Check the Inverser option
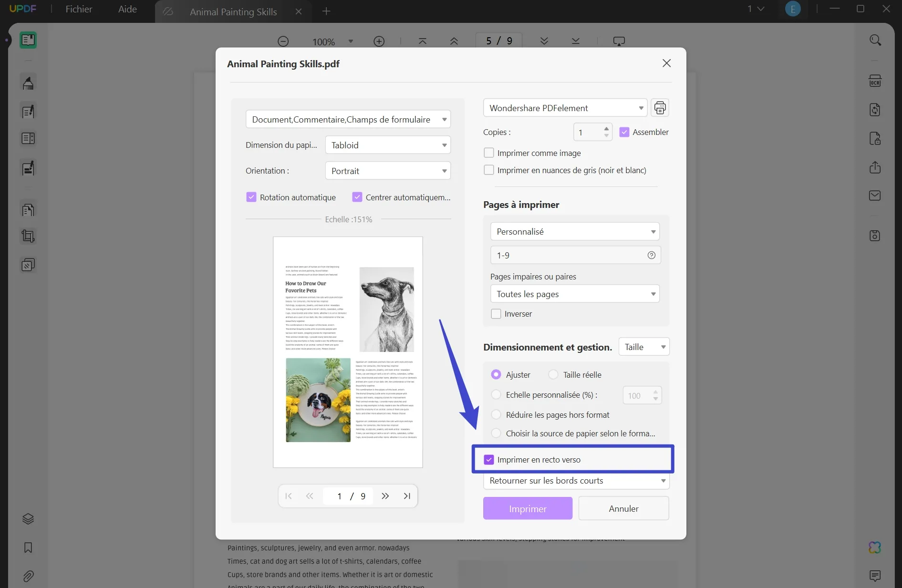902x588 pixels. coord(496,313)
